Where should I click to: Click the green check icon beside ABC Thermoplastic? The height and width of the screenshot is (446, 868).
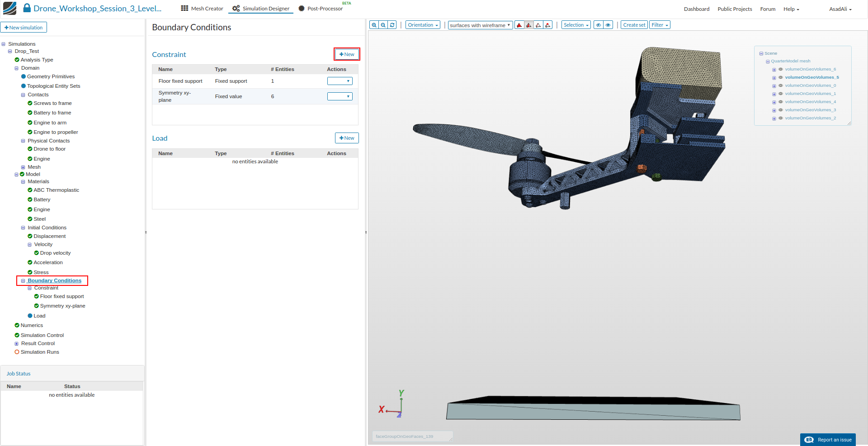click(30, 190)
